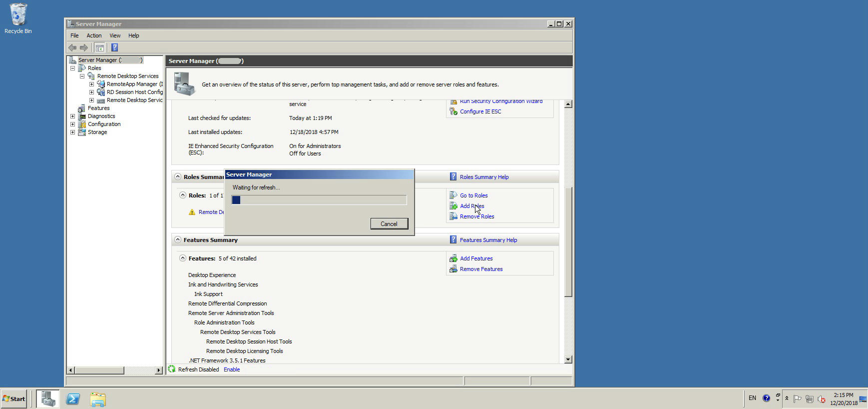The width and height of the screenshot is (868, 409).
Task: Collapse the Roles Summary section
Action: tap(178, 176)
